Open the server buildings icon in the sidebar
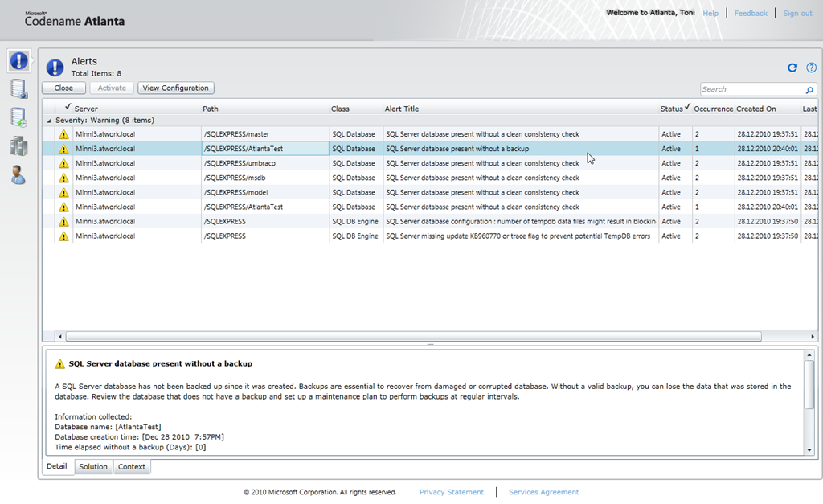 (x=18, y=145)
